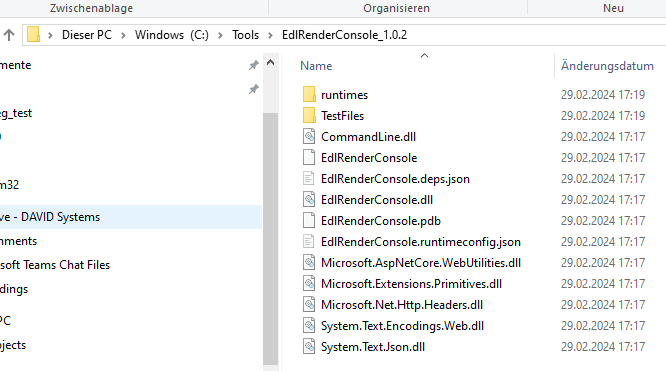
Task: Click the CommandLine.dll file icon
Action: click(309, 136)
